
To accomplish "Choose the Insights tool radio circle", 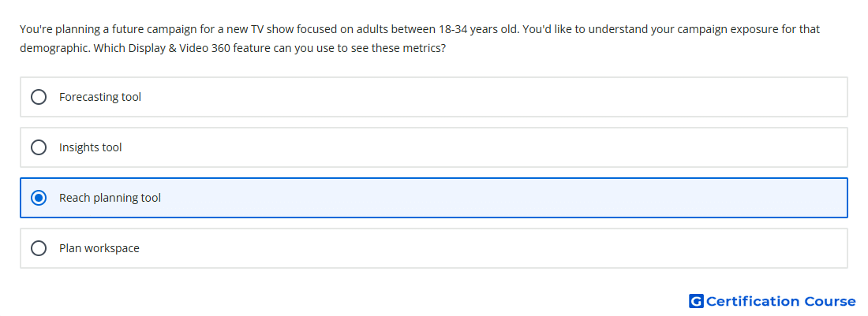I will (39, 147).
